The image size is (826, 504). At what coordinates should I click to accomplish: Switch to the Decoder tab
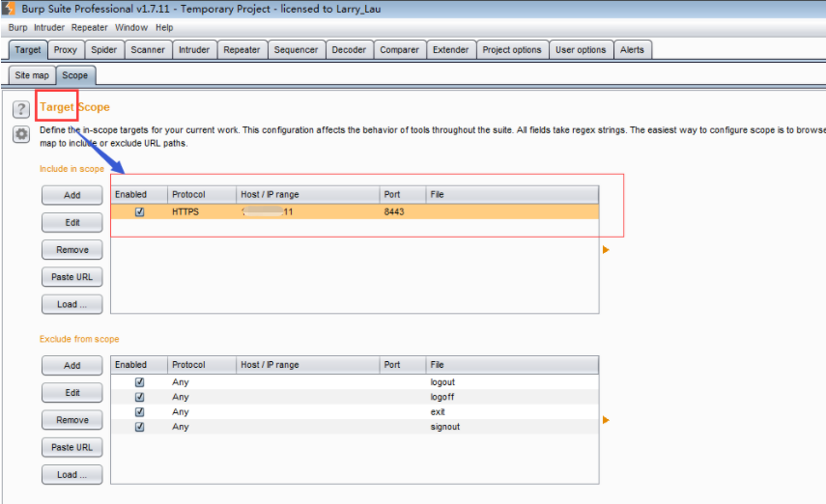coord(349,50)
